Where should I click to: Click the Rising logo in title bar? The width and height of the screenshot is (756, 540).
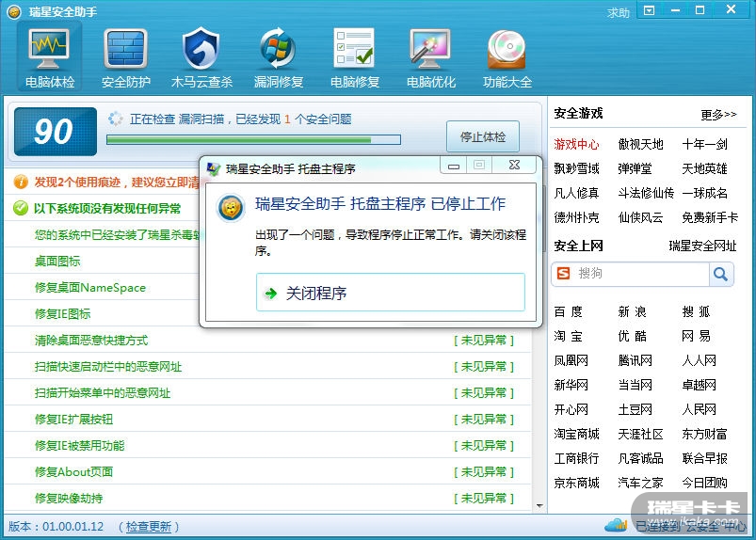click(x=14, y=11)
